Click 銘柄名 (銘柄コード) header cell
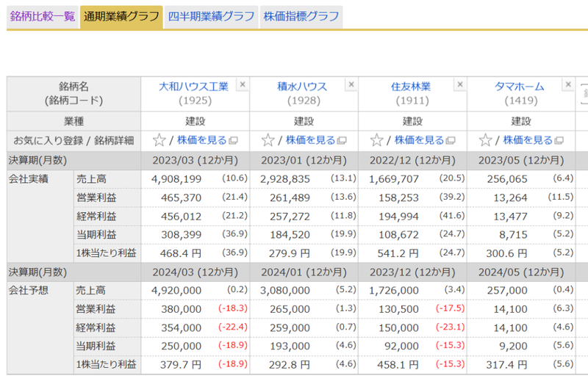 (74, 94)
